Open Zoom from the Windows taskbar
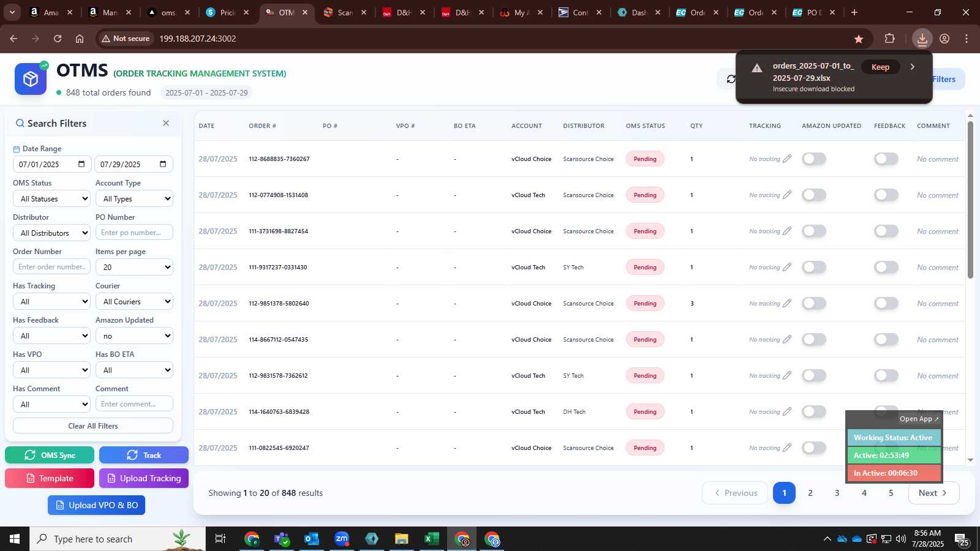Screen dimensions: 980x551 tap(342, 539)
